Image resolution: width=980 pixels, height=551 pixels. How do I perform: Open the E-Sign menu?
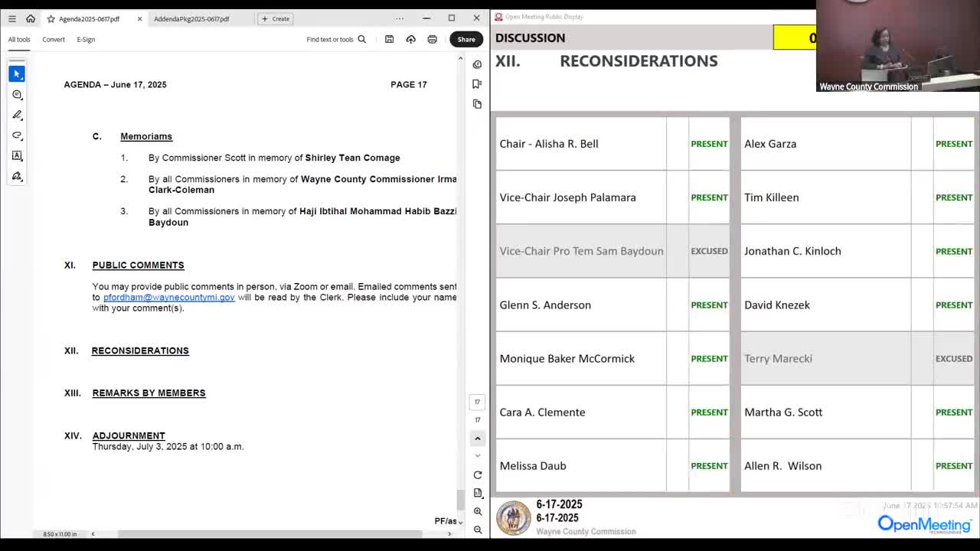[x=86, y=39]
